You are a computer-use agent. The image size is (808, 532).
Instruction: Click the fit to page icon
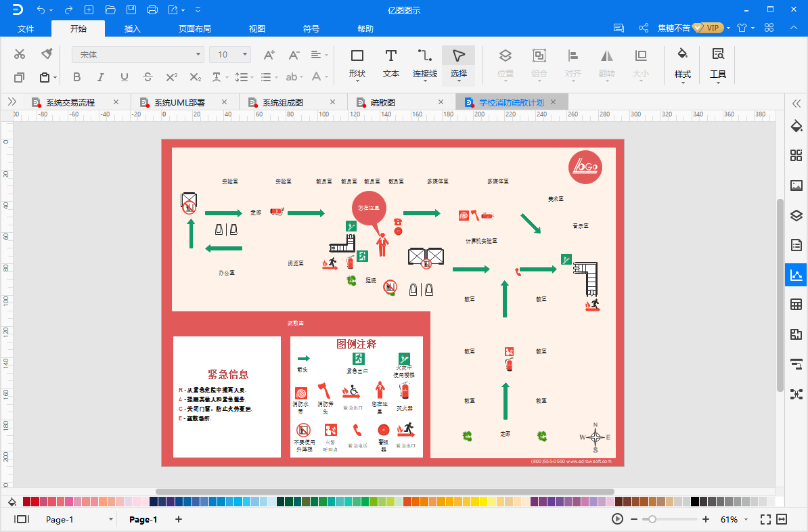pyautogui.click(x=766, y=519)
